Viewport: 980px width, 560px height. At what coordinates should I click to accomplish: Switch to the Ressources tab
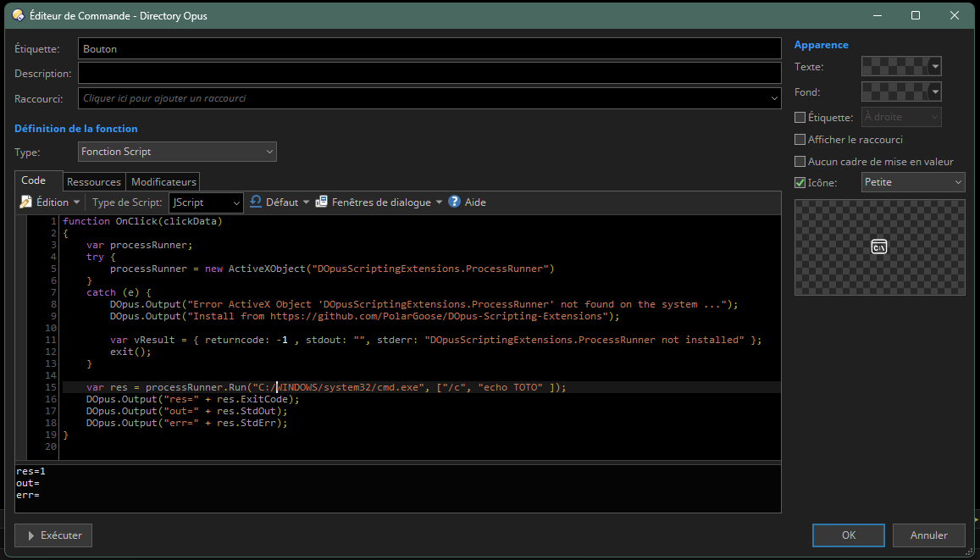(x=94, y=182)
